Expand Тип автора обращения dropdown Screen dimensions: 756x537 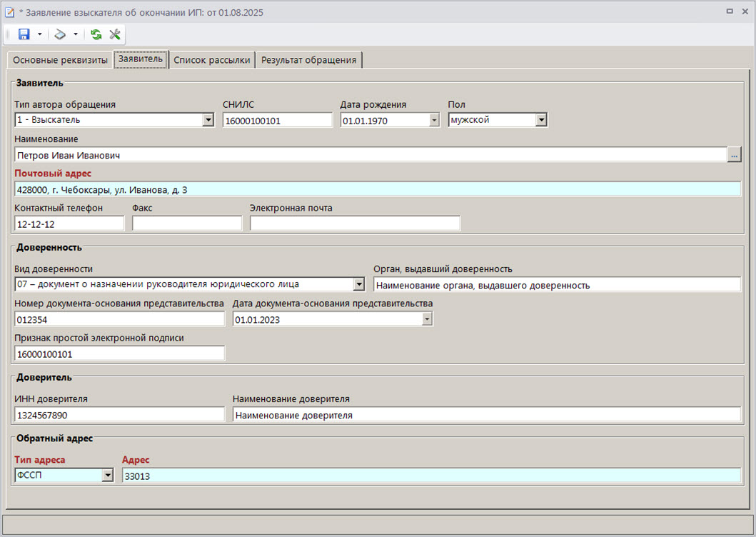pos(208,121)
